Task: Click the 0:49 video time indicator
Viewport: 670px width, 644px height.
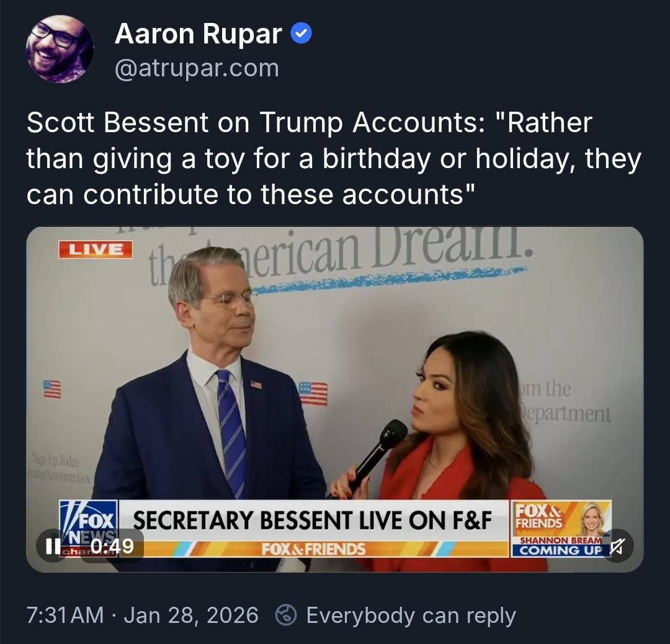Action: coord(112,546)
